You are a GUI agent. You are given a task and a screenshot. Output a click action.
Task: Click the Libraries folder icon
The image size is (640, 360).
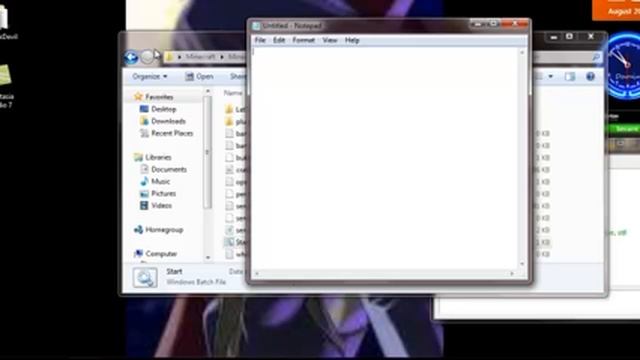(138, 157)
